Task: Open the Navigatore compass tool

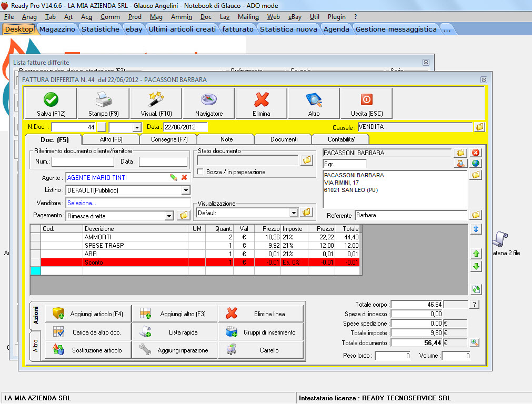Action: coord(209,103)
